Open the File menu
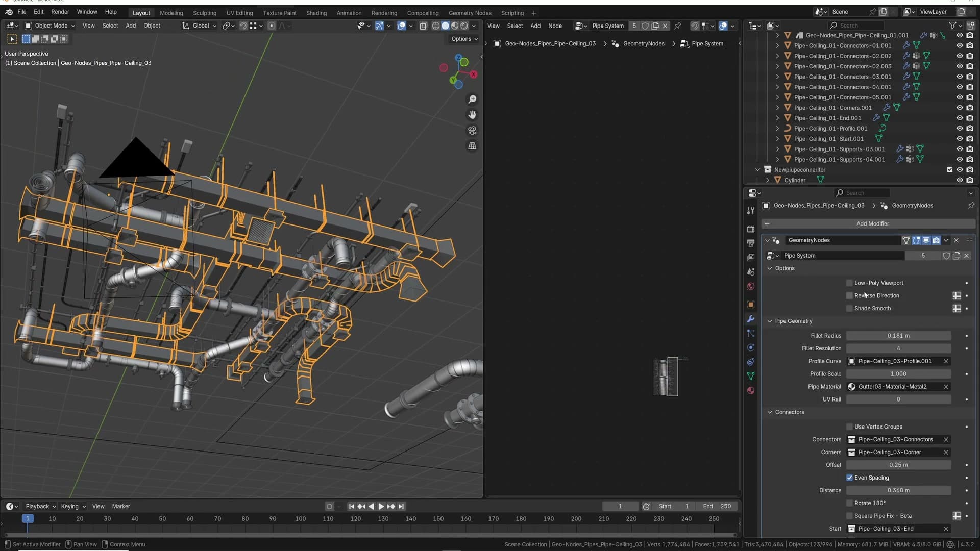The height and width of the screenshot is (551, 980). (21, 12)
